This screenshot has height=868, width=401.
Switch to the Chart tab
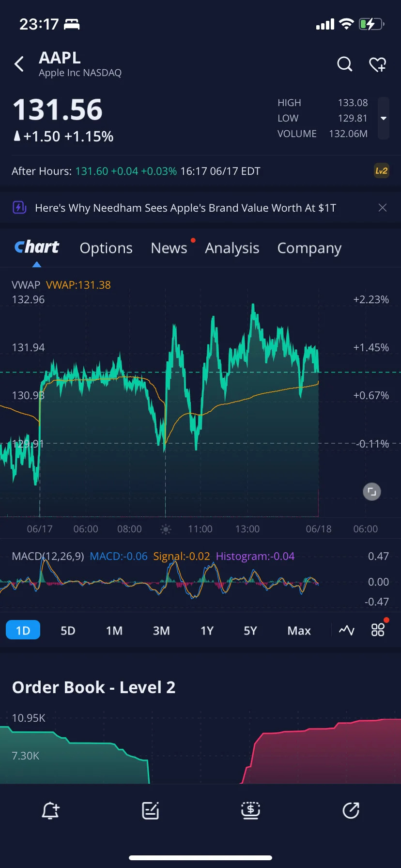pos(37,248)
